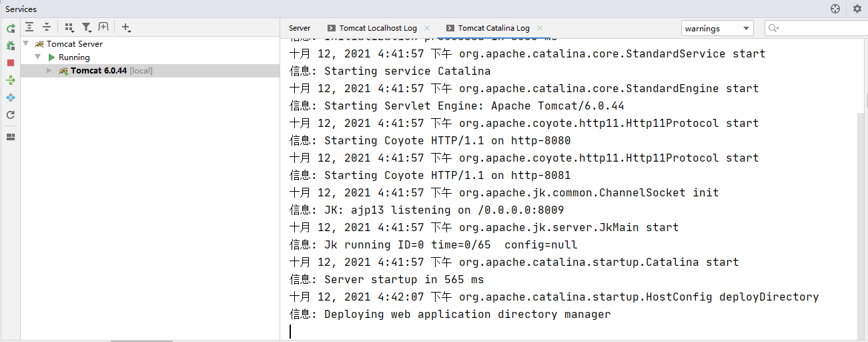Collapse the Running tree node
Image resolution: width=868 pixels, height=342 pixels.
coord(38,57)
